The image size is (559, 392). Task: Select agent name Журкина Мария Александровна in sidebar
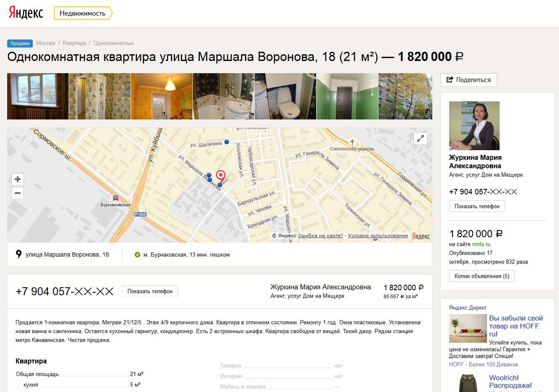(x=475, y=162)
